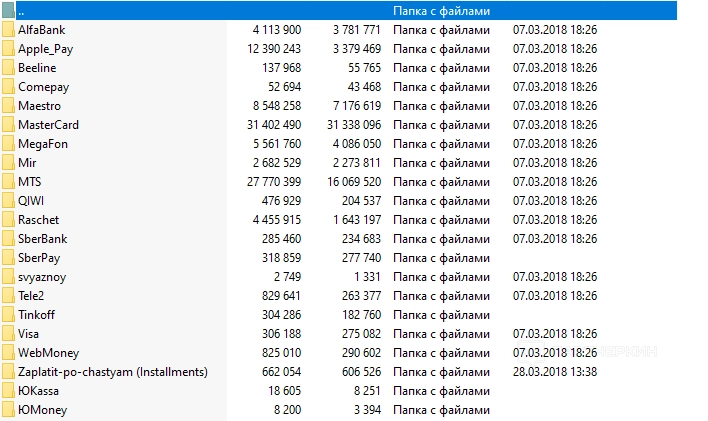
Task: Select the Tele2 folder name
Action: [x=31, y=295]
